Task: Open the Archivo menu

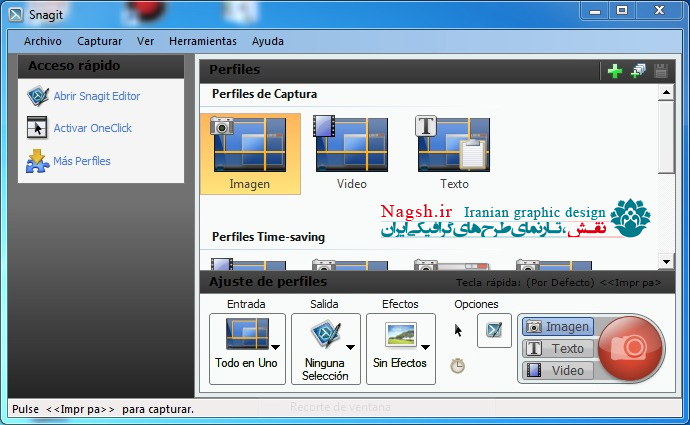Action: (43, 41)
